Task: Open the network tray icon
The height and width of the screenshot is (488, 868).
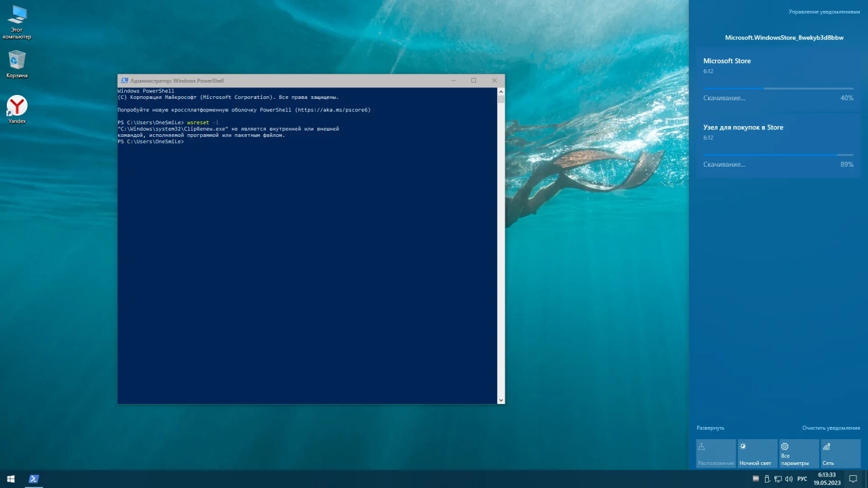Action: click(778, 479)
